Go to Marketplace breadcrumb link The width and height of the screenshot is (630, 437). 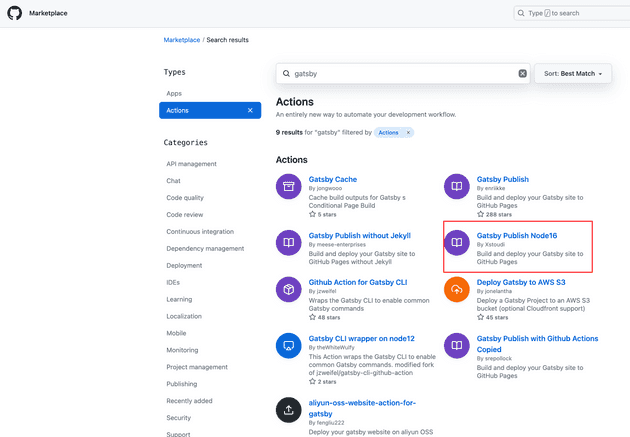pos(182,40)
